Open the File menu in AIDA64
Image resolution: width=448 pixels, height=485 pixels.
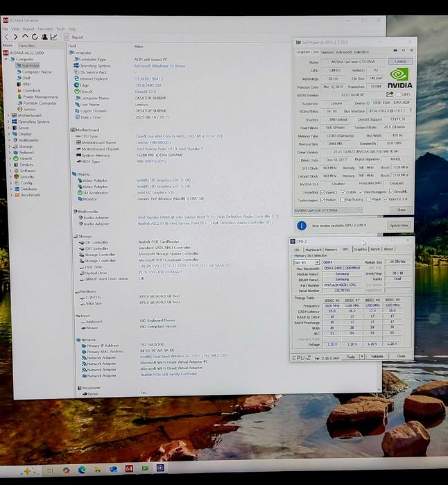tap(6, 29)
